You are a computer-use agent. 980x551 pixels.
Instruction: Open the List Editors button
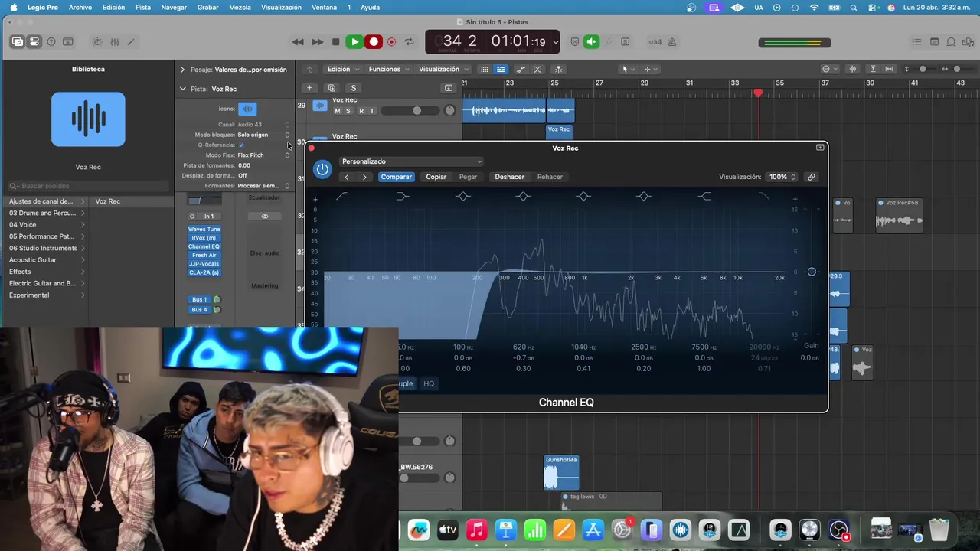pyautogui.click(x=917, y=42)
